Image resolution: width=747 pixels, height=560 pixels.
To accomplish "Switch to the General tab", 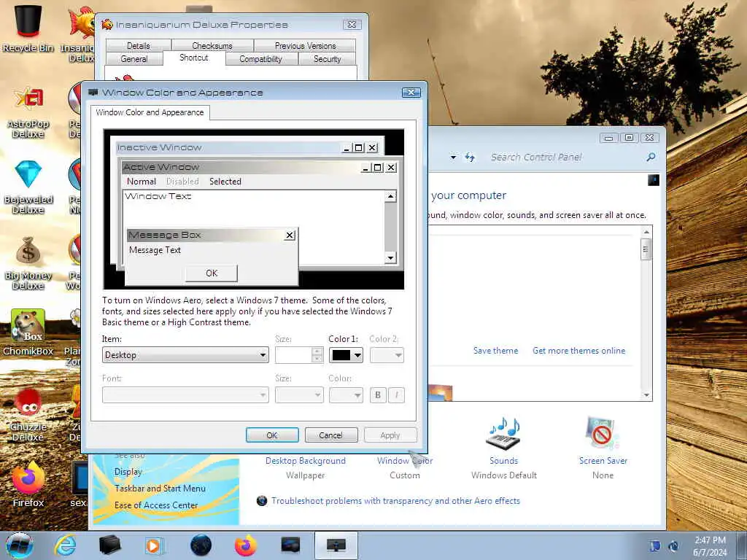I will pos(134,59).
